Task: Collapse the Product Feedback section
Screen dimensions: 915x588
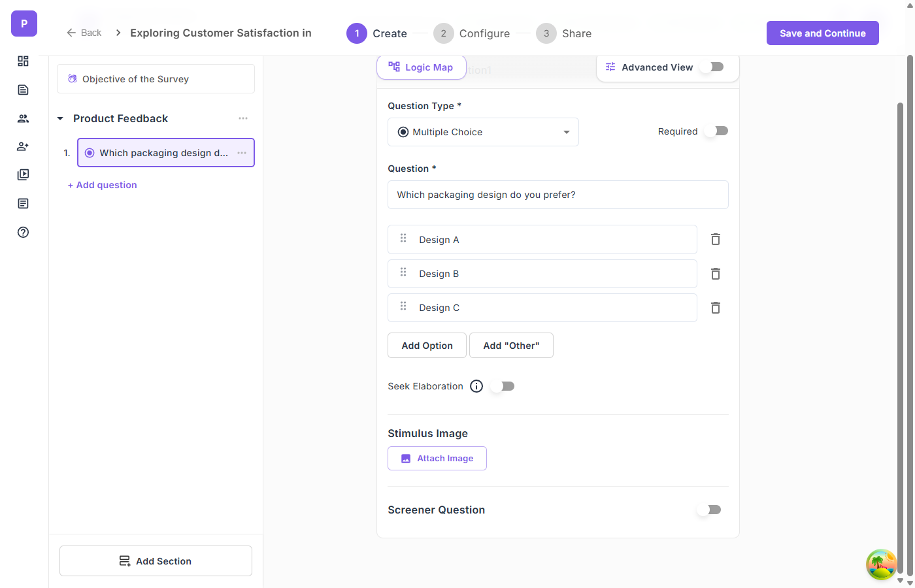Action: point(60,118)
